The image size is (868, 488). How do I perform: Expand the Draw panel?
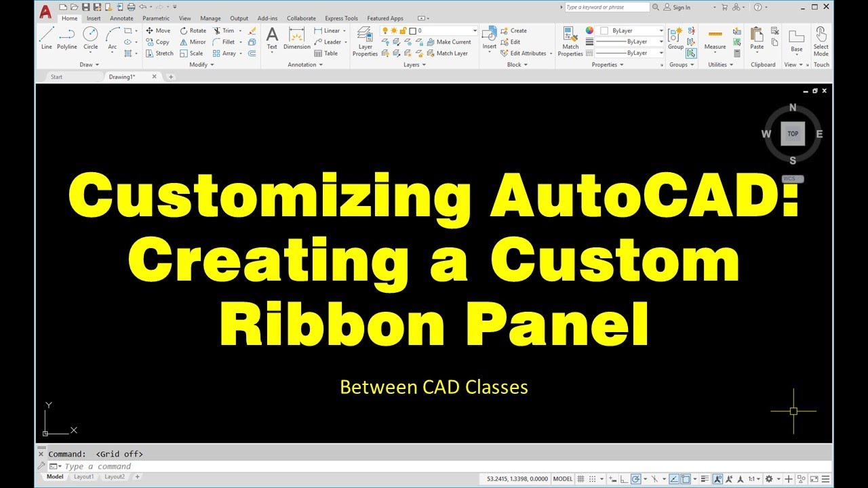coord(90,64)
